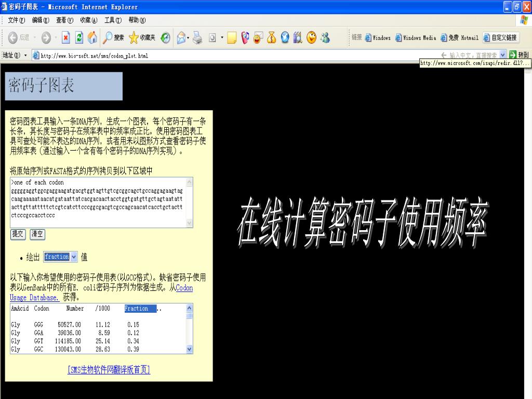This screenshot has height=399, width=532.
Task: Open the Windows Media links bar shortcut
Action: click(x=416, y=37)
